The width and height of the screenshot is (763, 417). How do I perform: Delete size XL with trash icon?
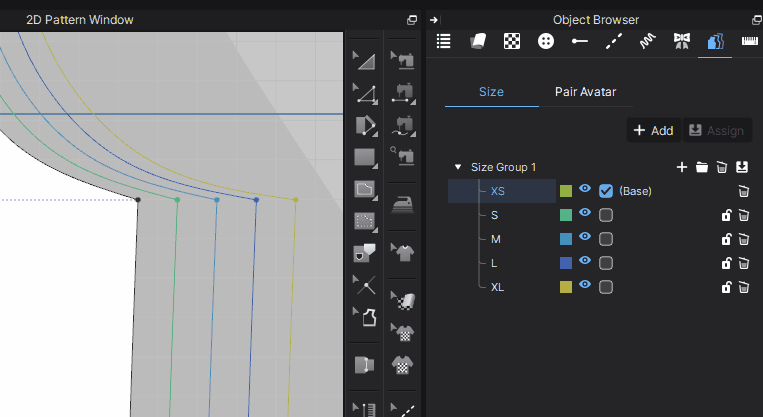point(744,288)
